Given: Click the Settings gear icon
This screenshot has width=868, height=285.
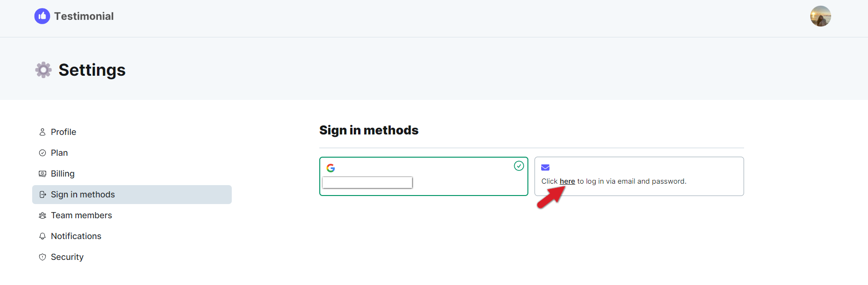Looking at the screenshot, I should coord(44,70).
